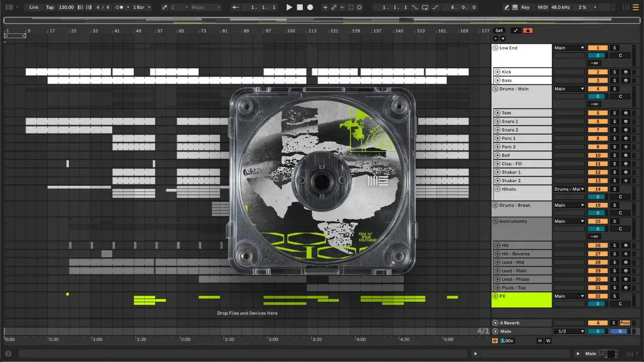Open the Low End output Main dropdown
644x362 pixels.
click(569, 48)
